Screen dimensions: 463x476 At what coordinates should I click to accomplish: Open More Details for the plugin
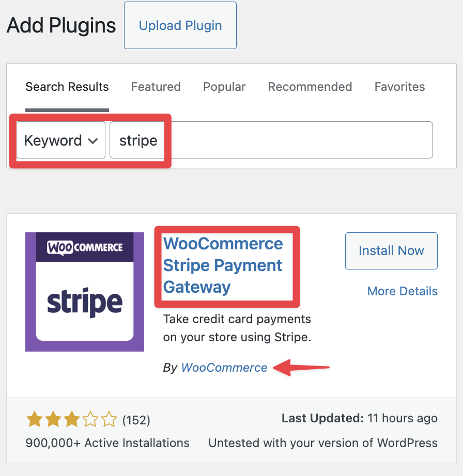[x=402, y=291]
